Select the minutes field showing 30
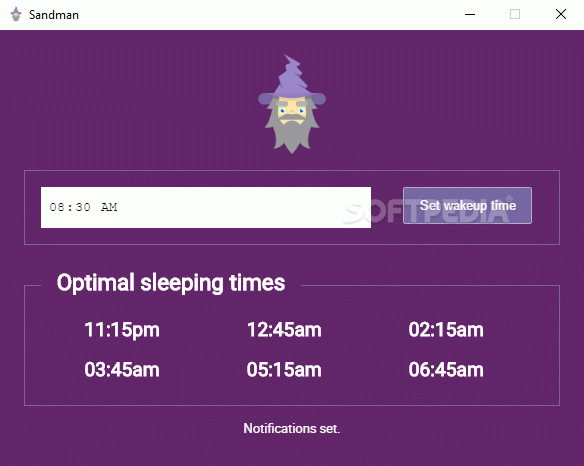This screenshot has height=466, width=584. pos(83,207)
